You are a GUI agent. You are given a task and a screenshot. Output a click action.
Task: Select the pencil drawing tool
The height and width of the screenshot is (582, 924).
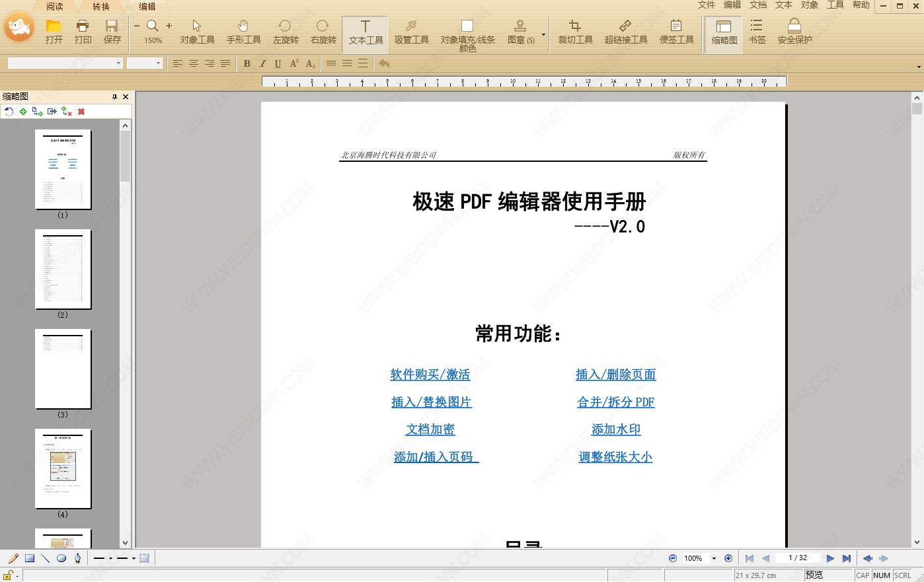13,558
